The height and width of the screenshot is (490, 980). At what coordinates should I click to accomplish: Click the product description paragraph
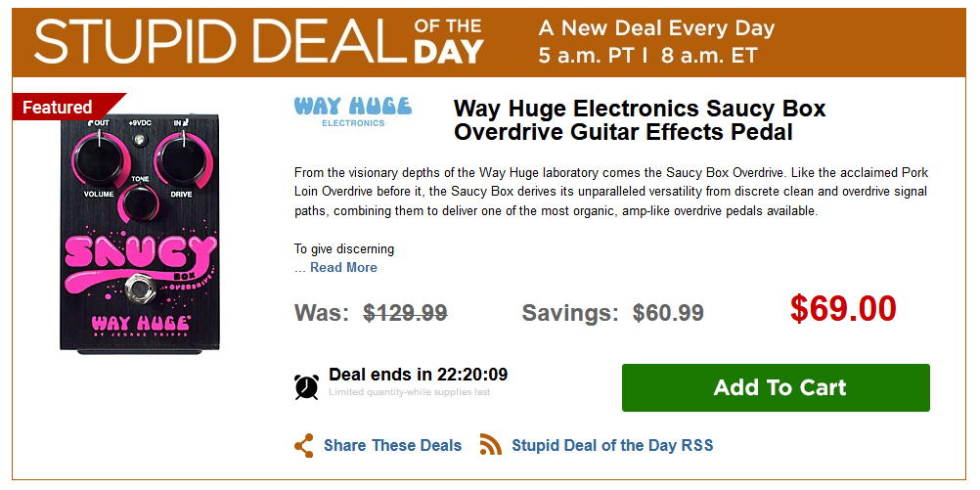[610, 192]
